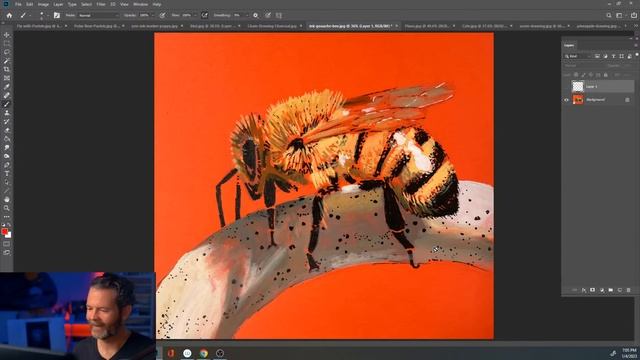The height and width of the screenshot is (360, 640).
Task: Open the Layers filter Kind dropdown
Action: pos(578,56)
